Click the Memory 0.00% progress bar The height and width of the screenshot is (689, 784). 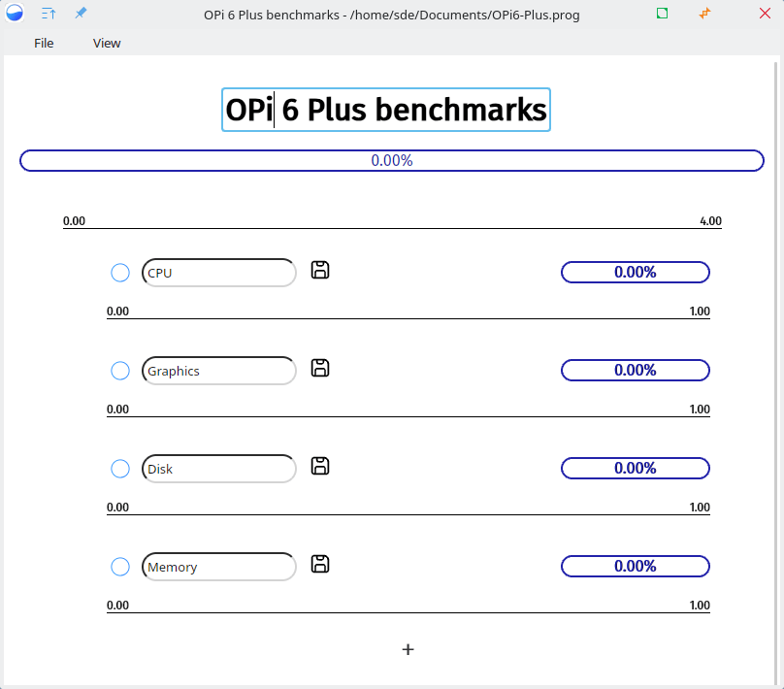(635, 567)
